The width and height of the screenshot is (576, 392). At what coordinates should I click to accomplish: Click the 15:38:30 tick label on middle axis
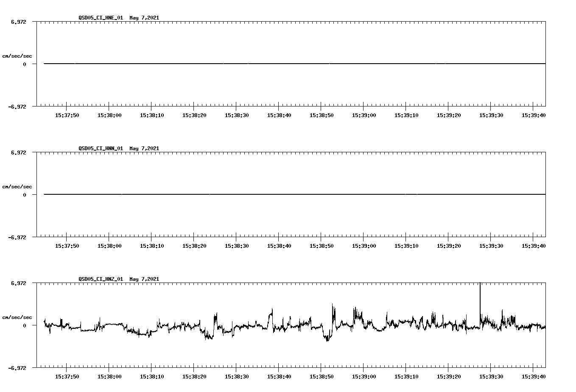tap(236, 245)
